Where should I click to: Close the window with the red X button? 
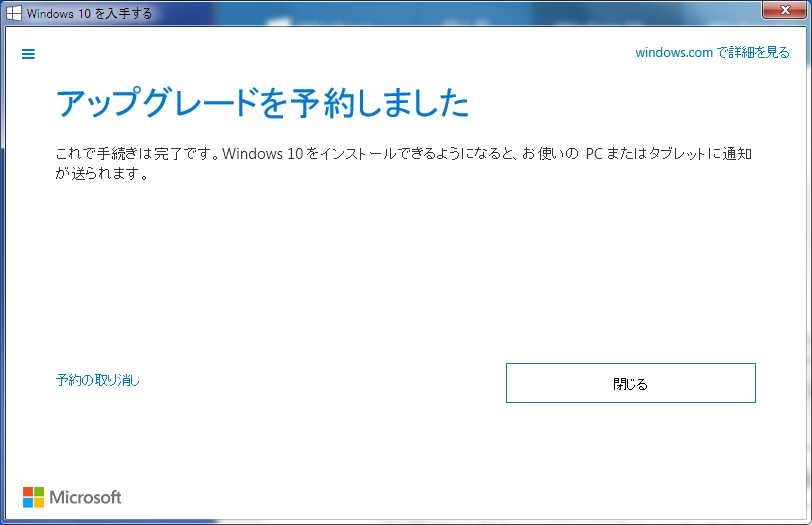(x=783, y=11)
